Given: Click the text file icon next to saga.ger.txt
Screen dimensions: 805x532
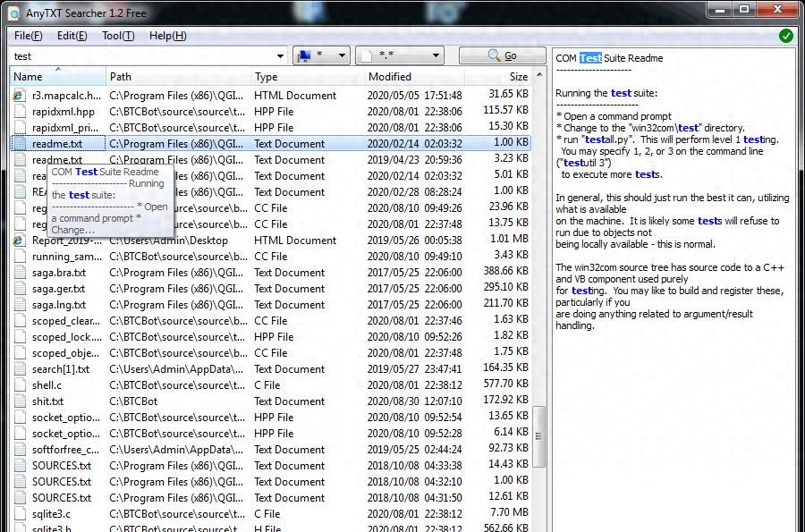Looking at the screenshot, I should pos(20,289).
